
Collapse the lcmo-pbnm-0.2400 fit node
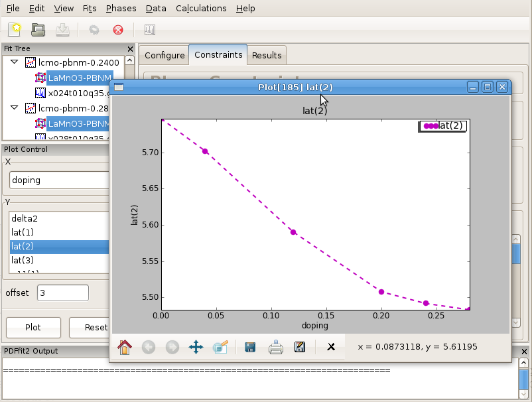15,62
